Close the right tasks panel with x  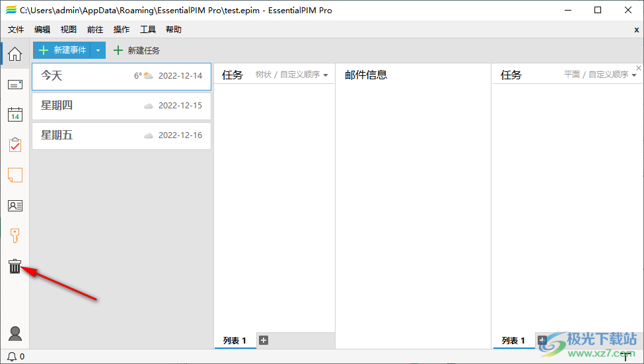point(639,68)
